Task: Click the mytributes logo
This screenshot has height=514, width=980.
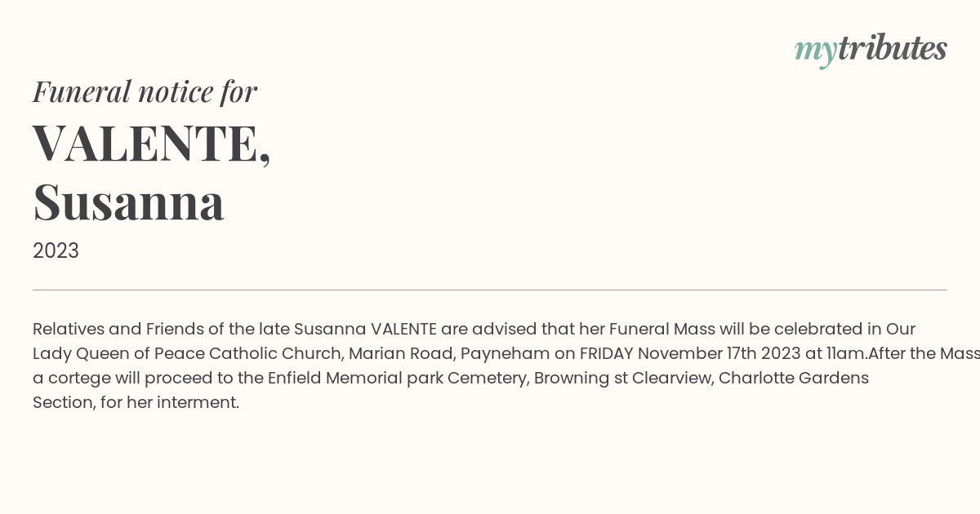Action: (x=871, y=50)
